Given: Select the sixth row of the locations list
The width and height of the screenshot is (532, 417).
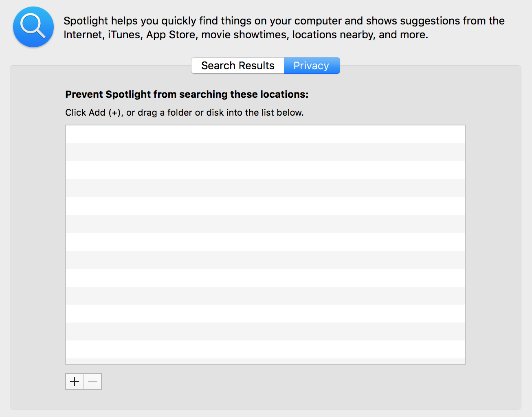Looking at the screenshot, I should (x=265, y=224).
